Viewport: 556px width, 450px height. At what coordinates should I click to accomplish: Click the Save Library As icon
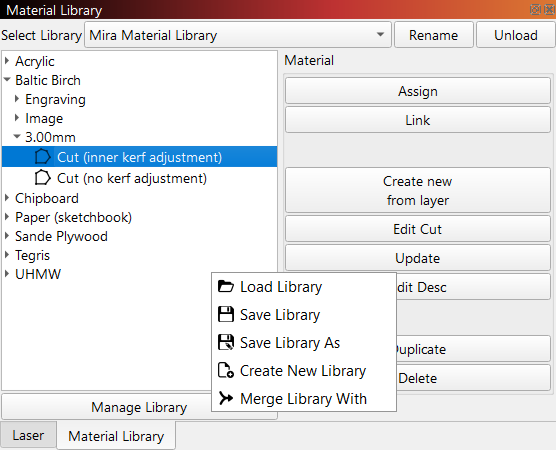pyautogui.click(x=226, y=342)
